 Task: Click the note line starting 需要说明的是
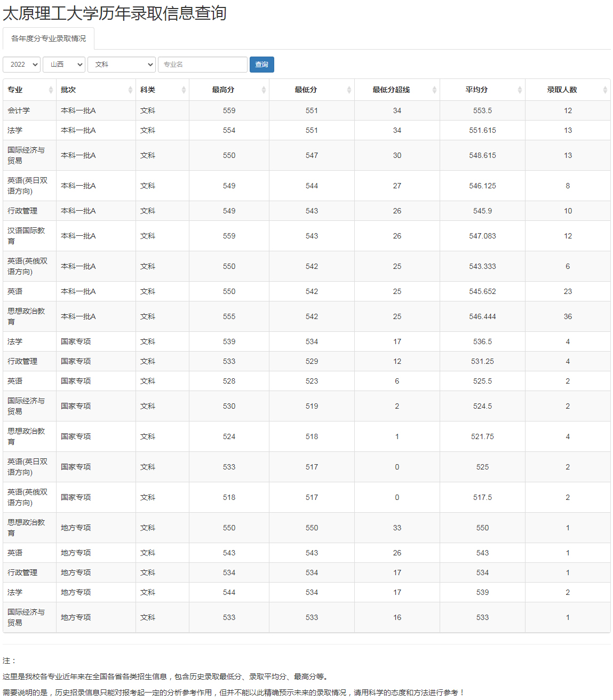234,693
